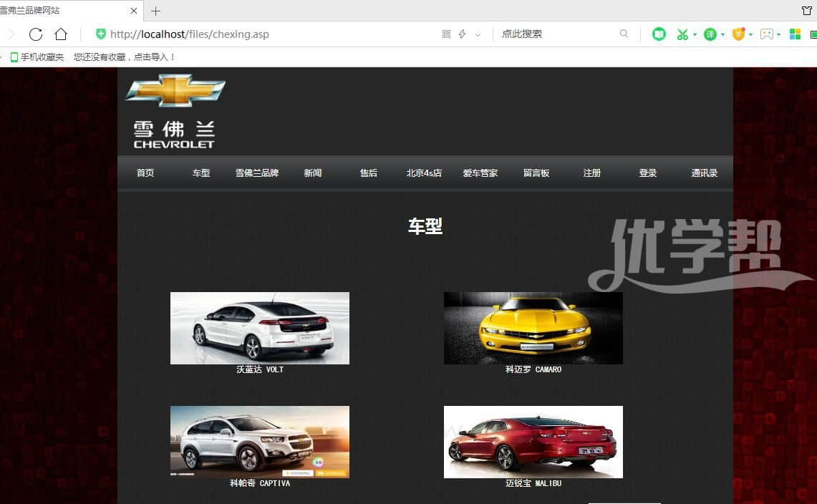Click the scissors screenshot tool icon
Screen dimensions: 817x504
pos(682,34)
